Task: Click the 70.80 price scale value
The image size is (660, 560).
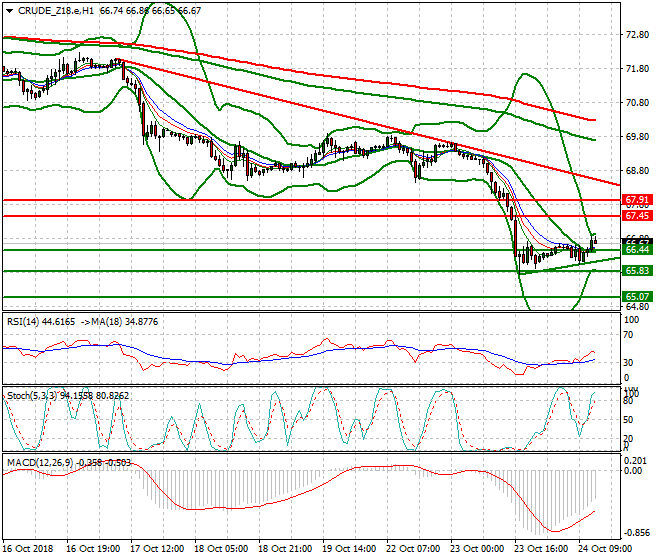Action: [x=637, y=103]
